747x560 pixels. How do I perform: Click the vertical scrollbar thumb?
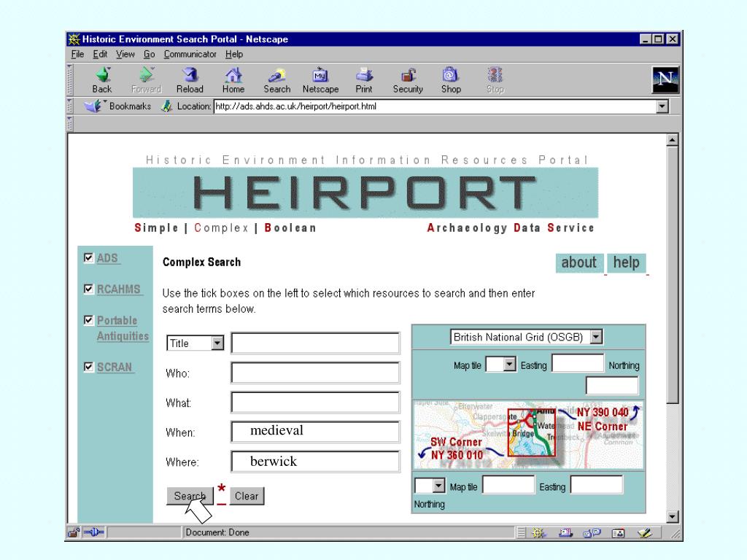(x=672, y=274)
